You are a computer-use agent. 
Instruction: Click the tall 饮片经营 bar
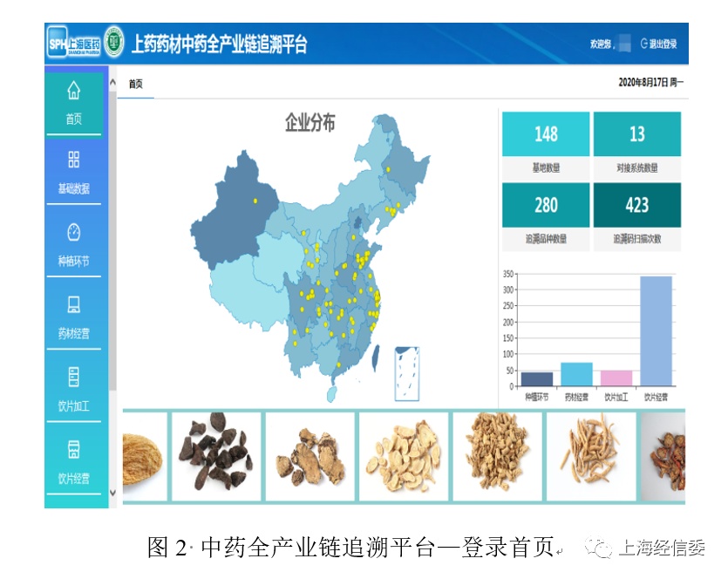point(656,331)
